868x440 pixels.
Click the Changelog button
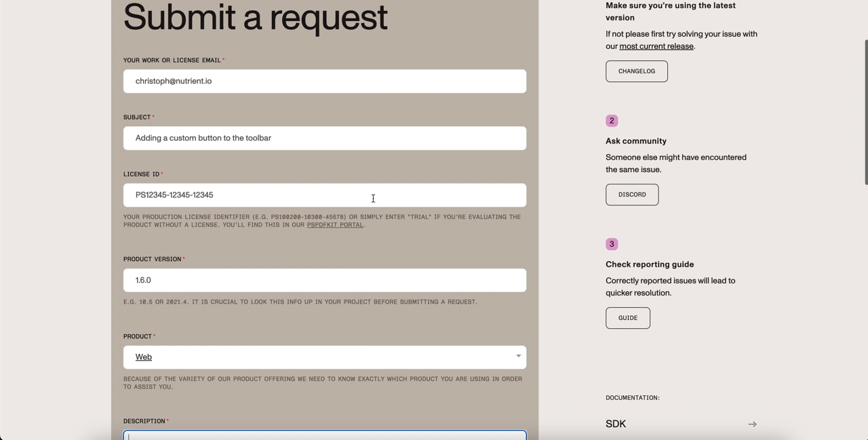click(x=636, y=71)
